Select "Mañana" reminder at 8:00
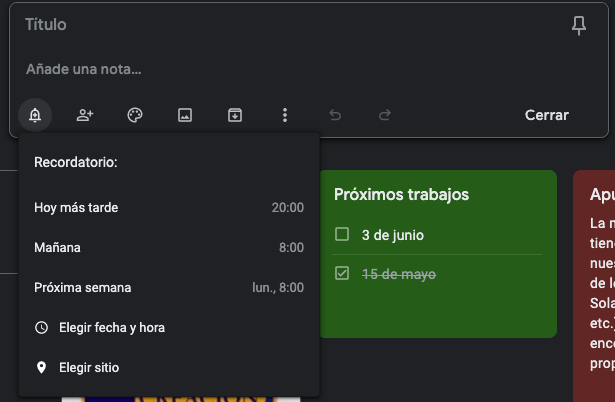615x402 pixels. 168,248
